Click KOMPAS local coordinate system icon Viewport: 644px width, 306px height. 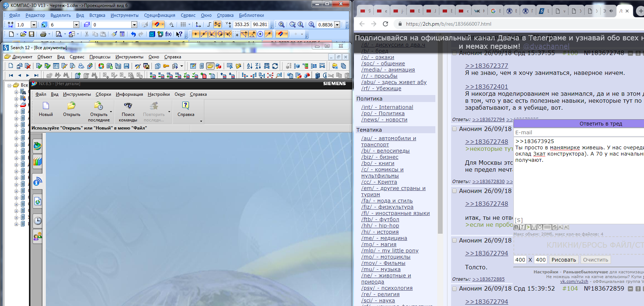(198, 25)
